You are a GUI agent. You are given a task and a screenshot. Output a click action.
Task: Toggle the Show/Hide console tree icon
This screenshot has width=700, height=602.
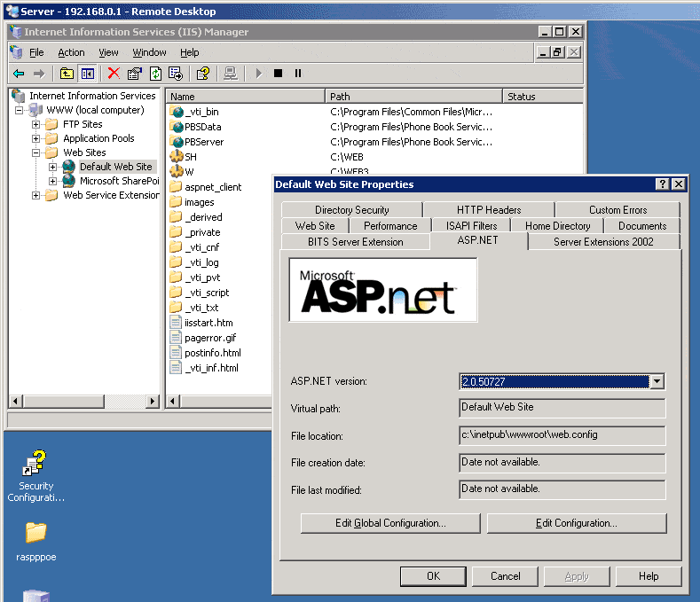[88, 74]
